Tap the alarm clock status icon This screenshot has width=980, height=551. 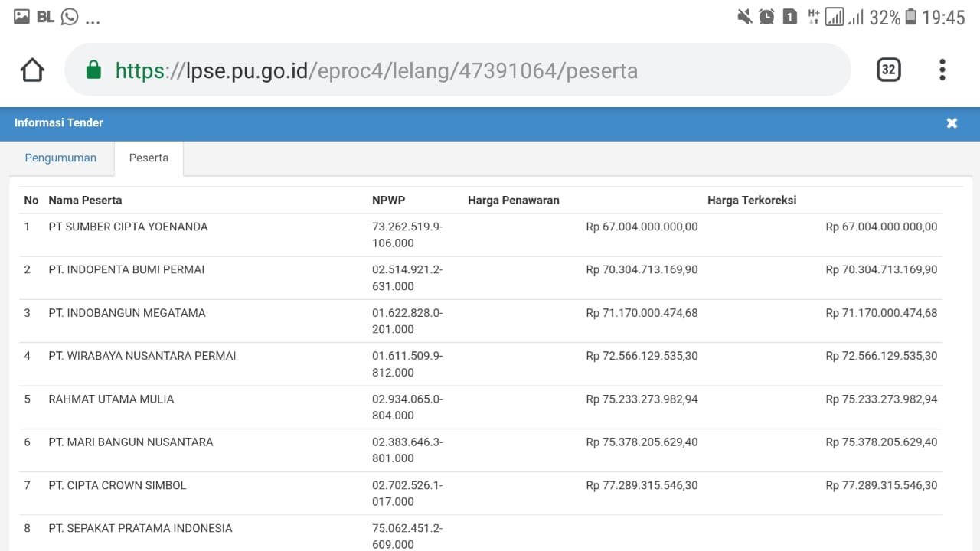(766, 17)
